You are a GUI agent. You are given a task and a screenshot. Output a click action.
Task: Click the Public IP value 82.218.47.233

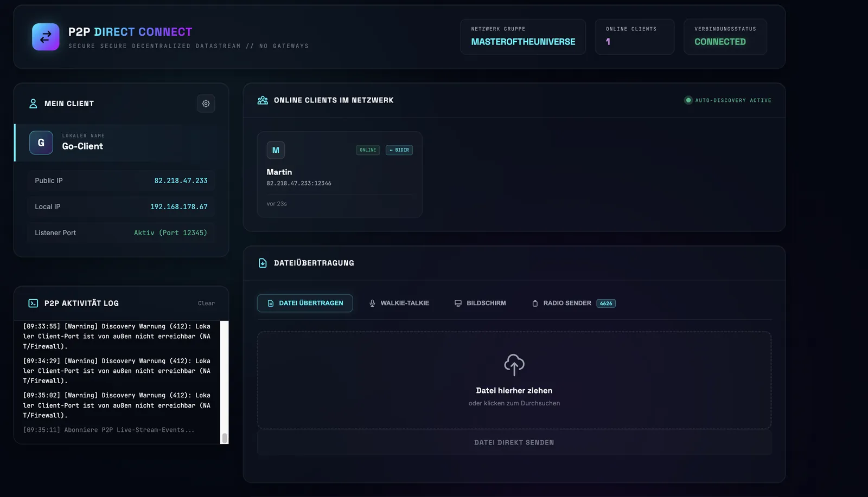point(181,180)
